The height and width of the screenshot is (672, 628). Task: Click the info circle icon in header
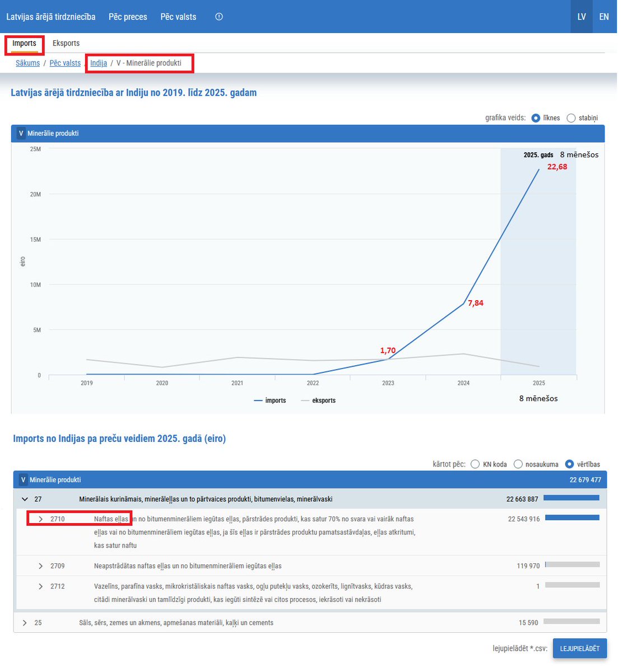click(x=219, y=17)
